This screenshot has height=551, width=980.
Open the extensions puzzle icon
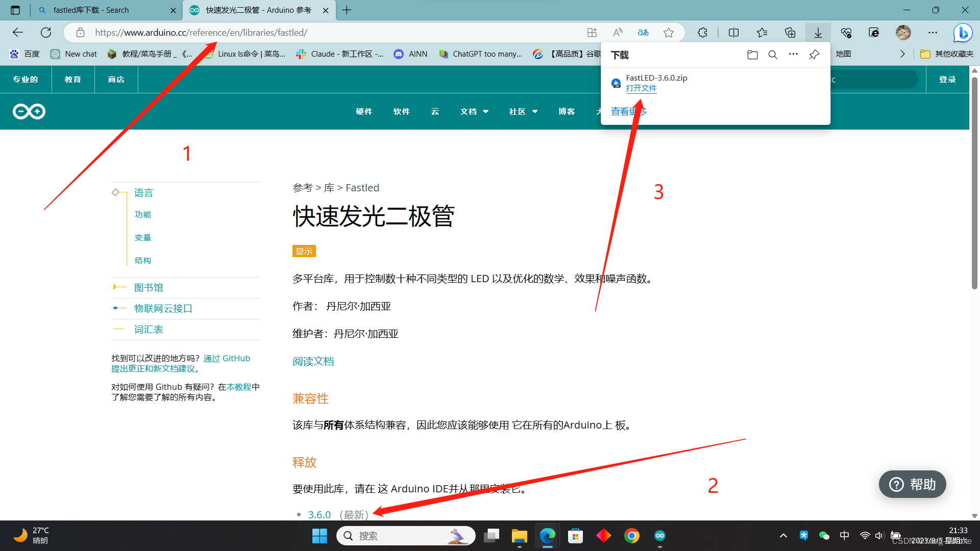coord(702,33)
